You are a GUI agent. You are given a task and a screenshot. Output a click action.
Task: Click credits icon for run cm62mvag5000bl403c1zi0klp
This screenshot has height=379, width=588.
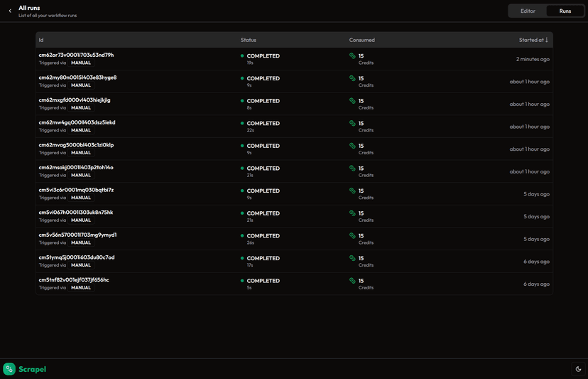point(352,146)
